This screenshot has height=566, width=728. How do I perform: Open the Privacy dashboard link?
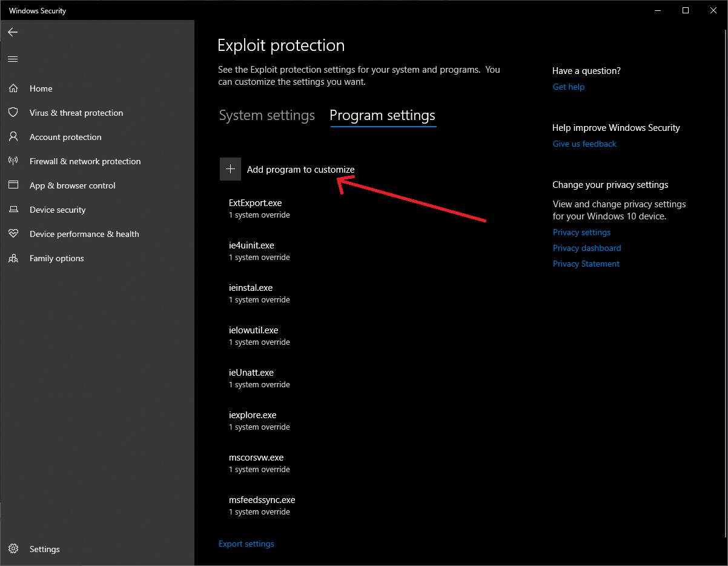pos(586,248)
